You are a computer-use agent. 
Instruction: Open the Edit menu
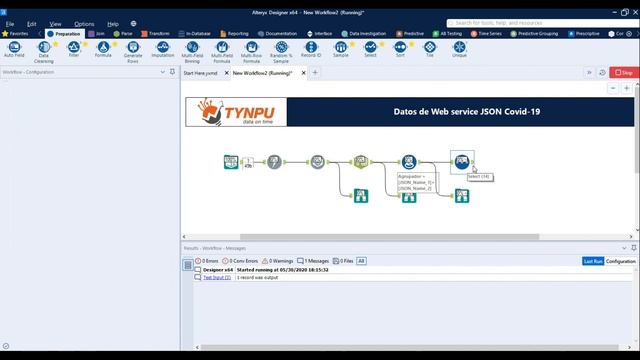point(31,24)
